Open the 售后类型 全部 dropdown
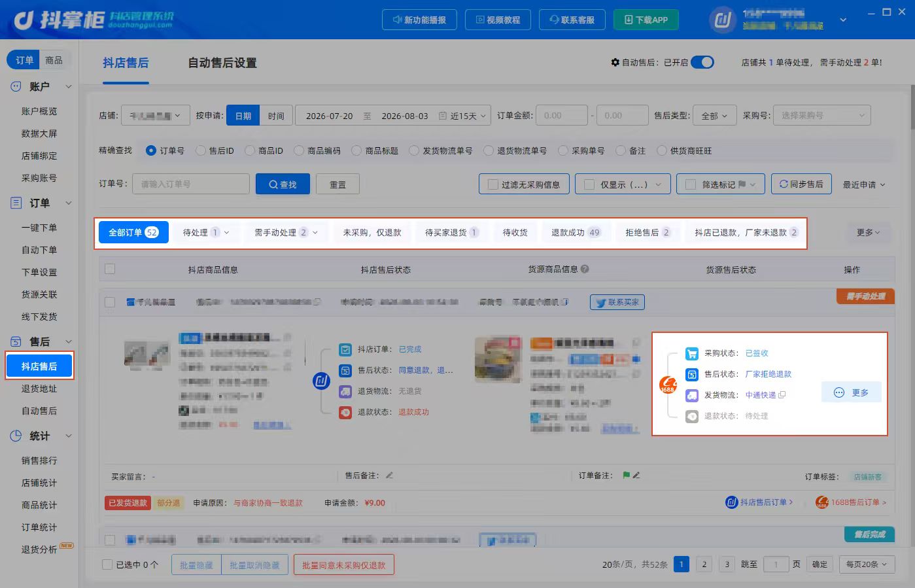This screenshot has width=915, height=588. pyautogui.click(x=714, y=116)
